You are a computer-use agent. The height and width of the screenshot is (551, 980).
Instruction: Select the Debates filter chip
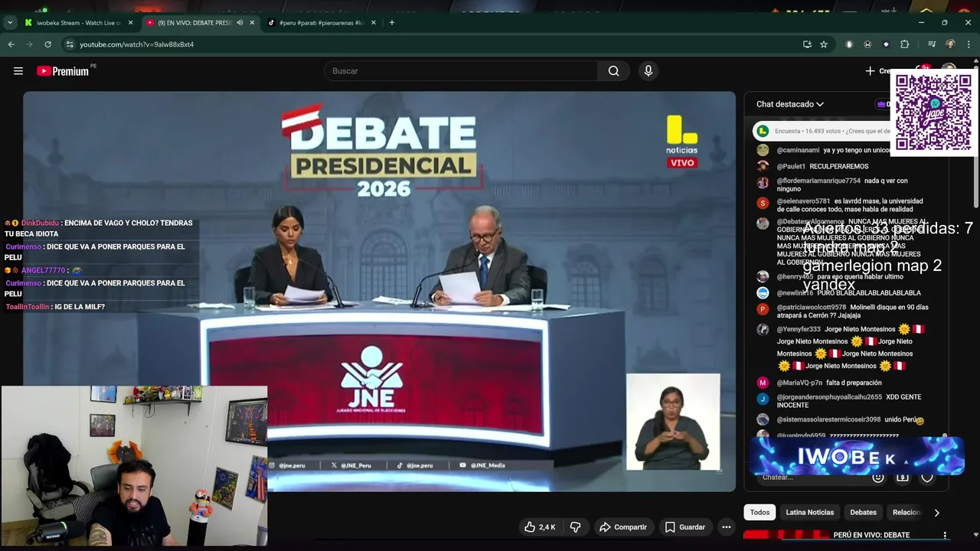pyautogui.click(x=863, y=512)
